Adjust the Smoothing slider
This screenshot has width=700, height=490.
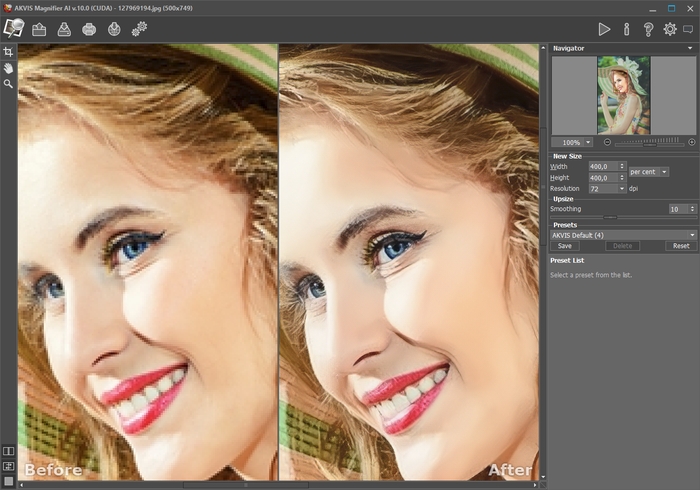click(x=610, y=217)
